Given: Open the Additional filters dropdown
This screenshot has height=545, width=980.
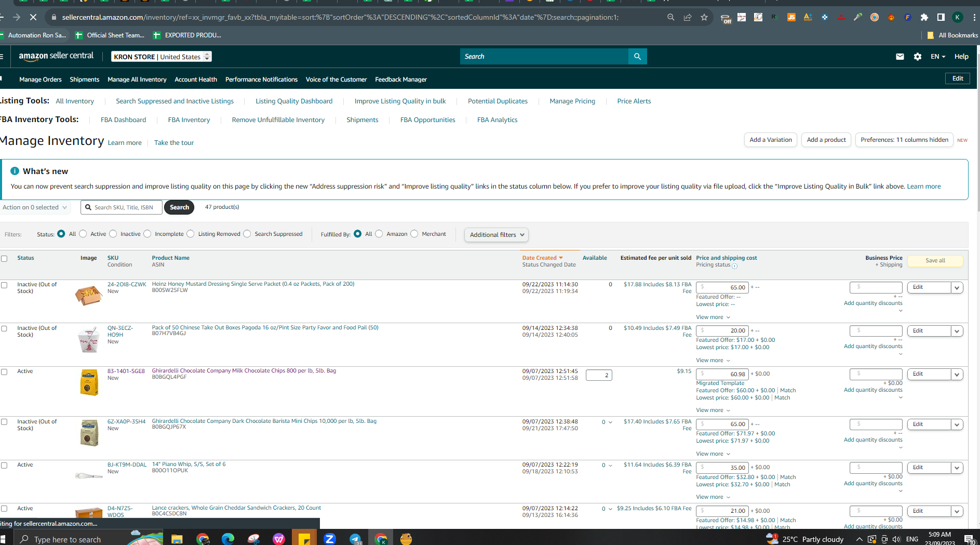Looking at the screenshot, I should (x=496, y=235).
